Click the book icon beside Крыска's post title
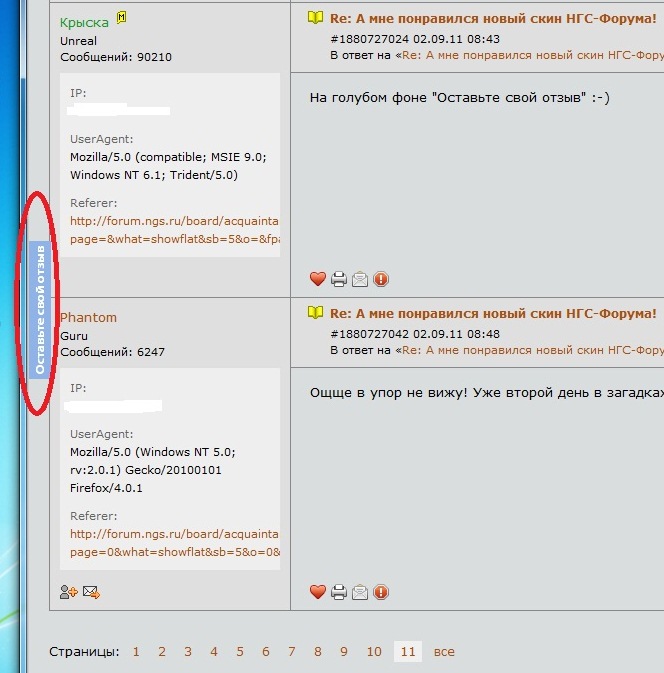The height and width of the screenshot is (673, 664). (315, 18)
